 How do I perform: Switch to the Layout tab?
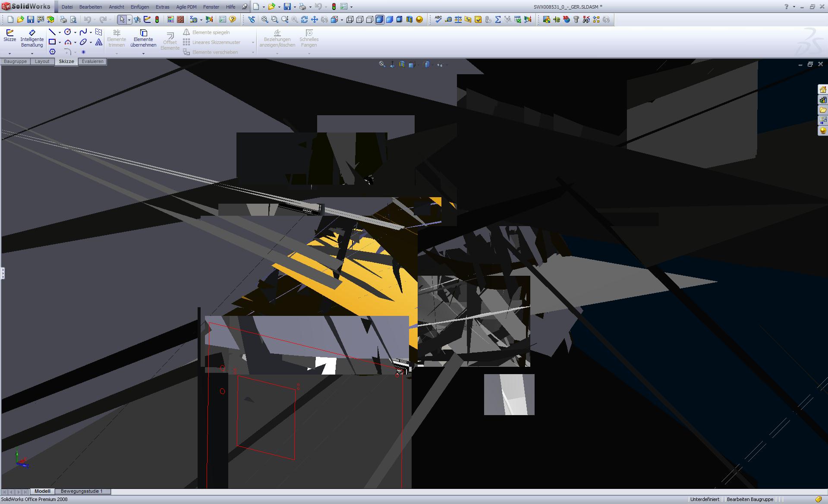[42, 61]
